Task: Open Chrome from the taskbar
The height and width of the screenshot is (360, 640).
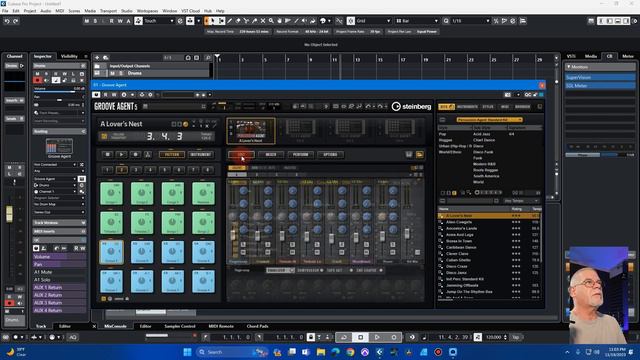Action: (x=350, y=352)
